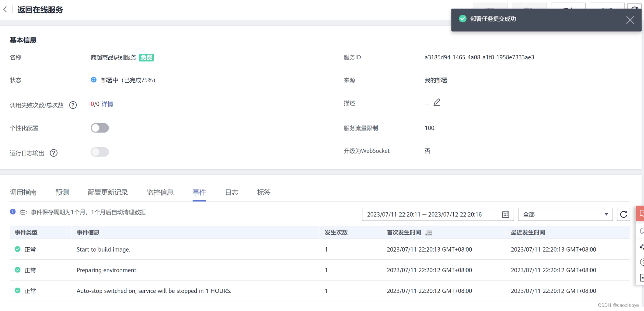Open the 全部 event type dropdown
The height and width of the screenshot is (311, 644).
[565, 215]
